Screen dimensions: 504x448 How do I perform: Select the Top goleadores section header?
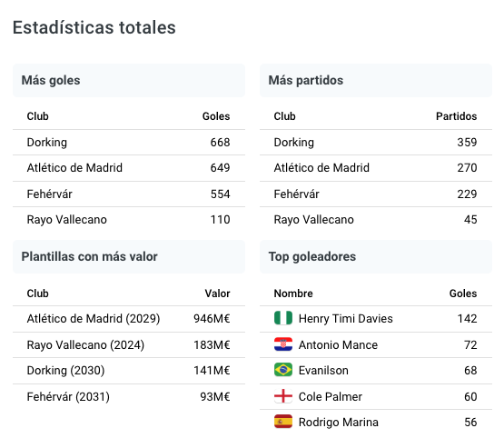click(x=376, y=256)
